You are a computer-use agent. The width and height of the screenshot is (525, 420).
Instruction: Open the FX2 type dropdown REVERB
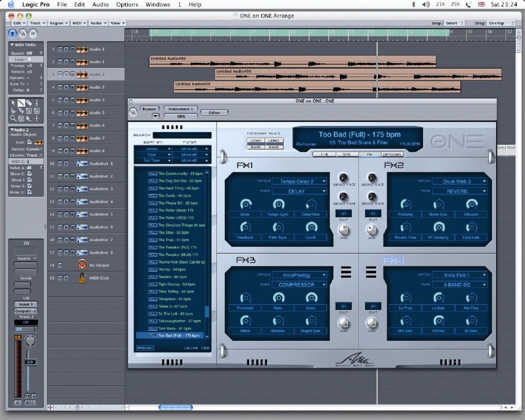(459, 191)
